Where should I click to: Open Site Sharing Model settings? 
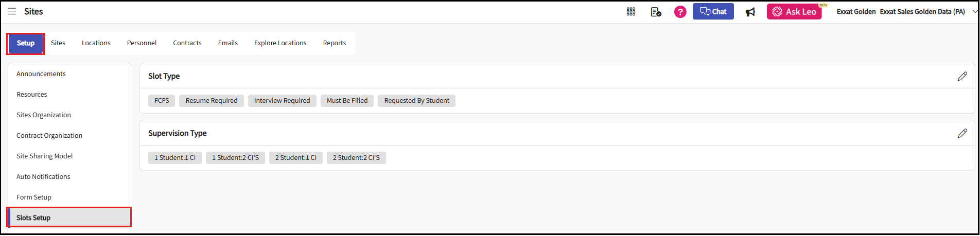pyautogui.click(x=45, y=156)
